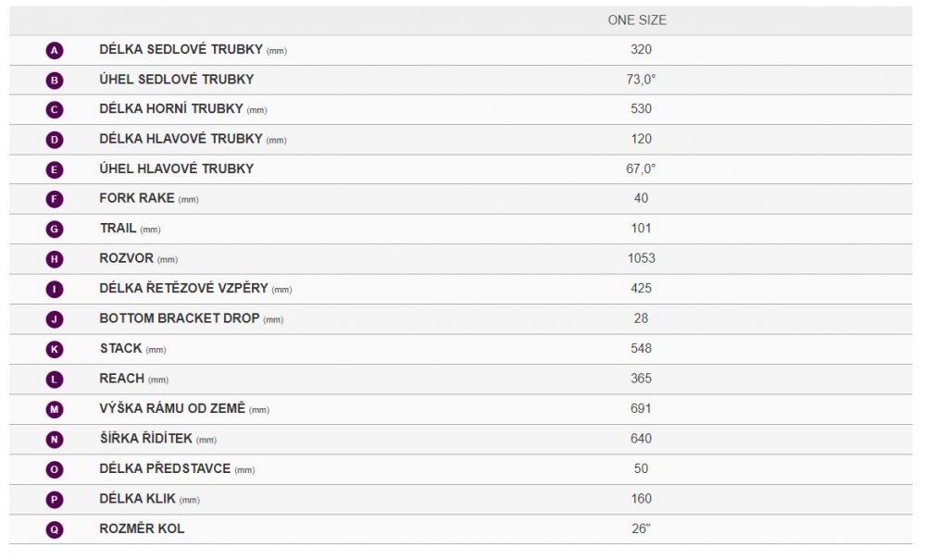Select the DÉLKA KLIK row label

137,499
